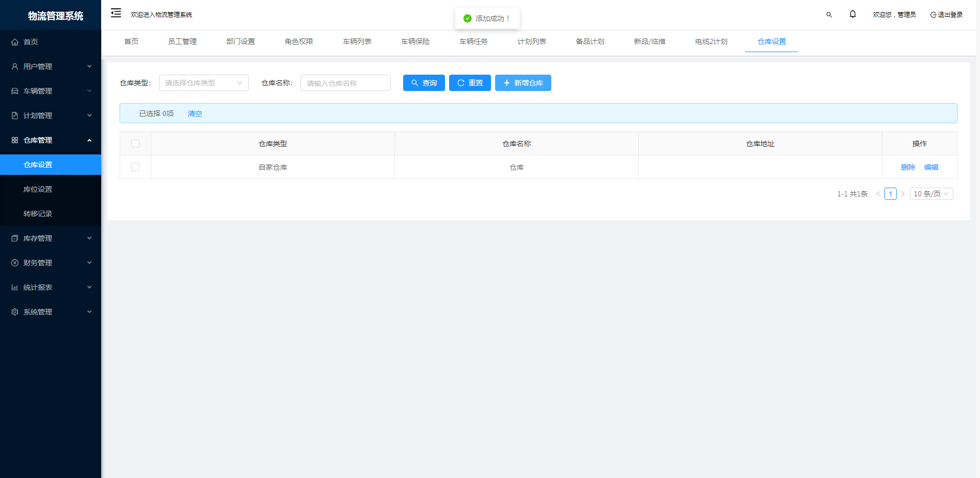The height and width of the screenshot is (478, 980).
Task: Collapse the sidebar with the menu fold icon
Action: (x=116, y=13)
